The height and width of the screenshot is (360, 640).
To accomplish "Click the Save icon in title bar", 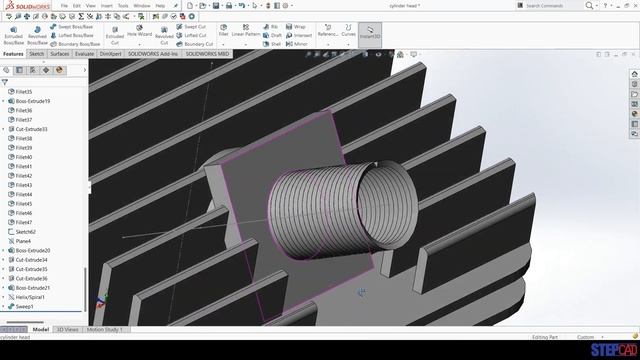I will coord(216,6).
